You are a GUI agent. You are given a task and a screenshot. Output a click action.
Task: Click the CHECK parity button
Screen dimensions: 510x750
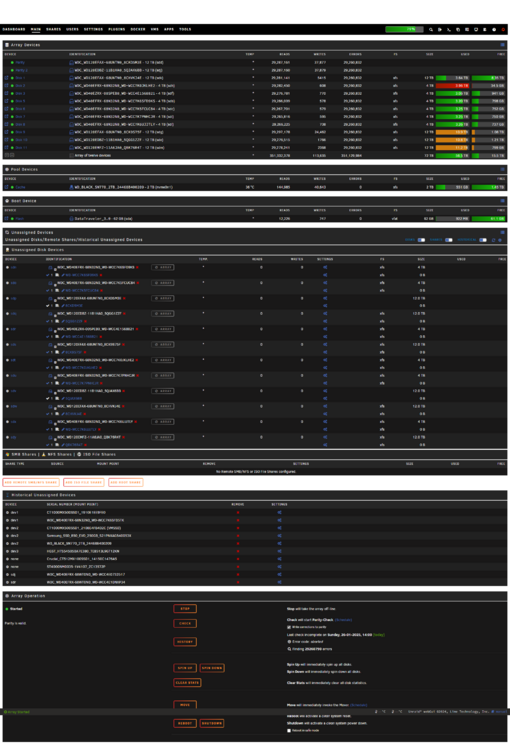[185, 623]
